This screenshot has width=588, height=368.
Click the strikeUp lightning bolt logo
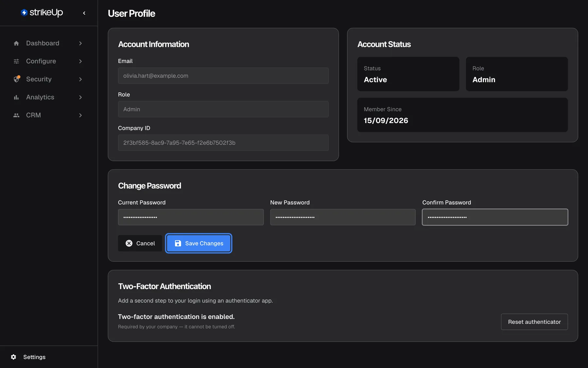[x=24, y=13]
